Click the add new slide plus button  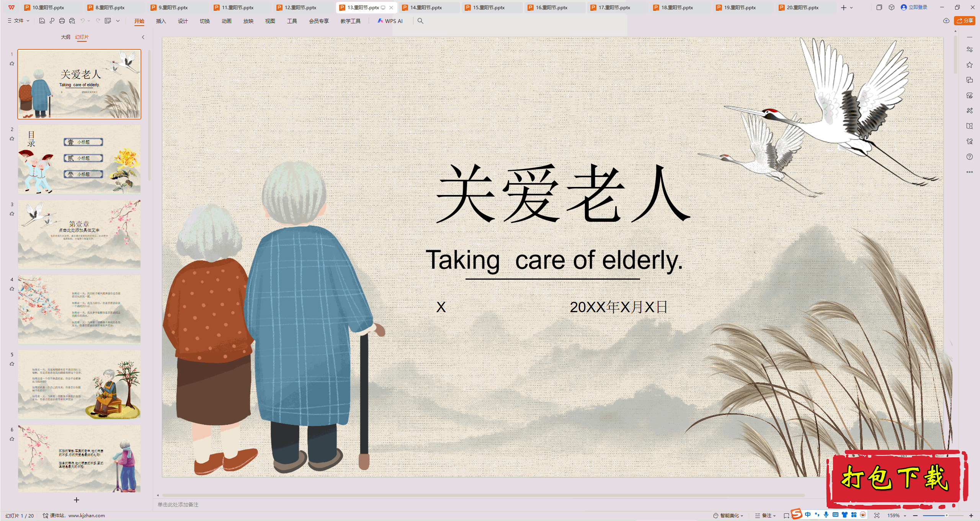[x=77, y=500]
